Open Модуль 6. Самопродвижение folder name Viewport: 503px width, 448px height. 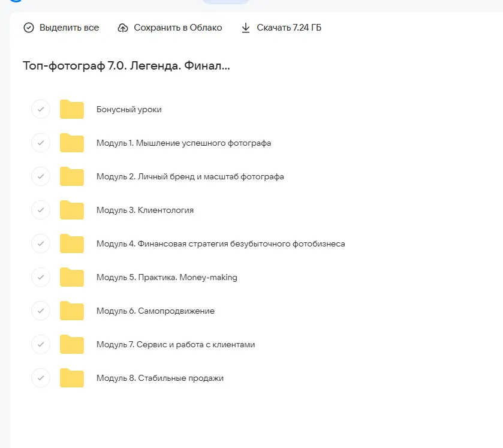[x=155, y=311]
